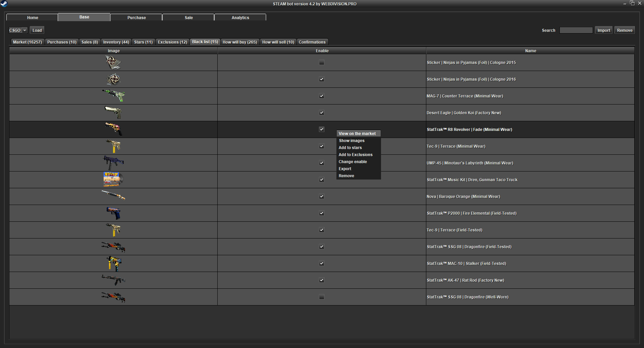
Task: Select the P2000 Fire Elemental pistol icon
Action: point(113,213)
